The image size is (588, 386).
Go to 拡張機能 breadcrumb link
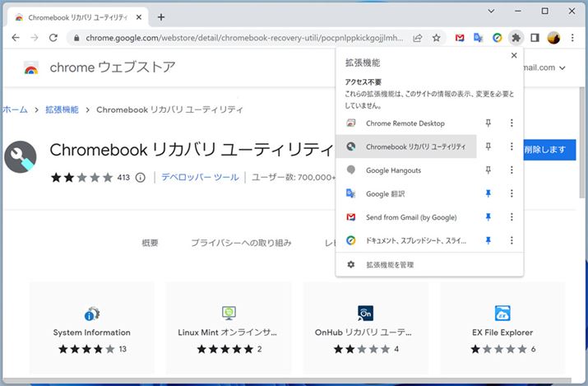click(62, 109)
